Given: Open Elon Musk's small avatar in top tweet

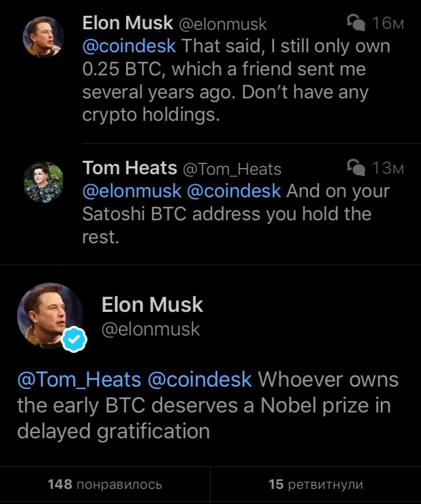Looking at the screenshot, I should point(43,37).
